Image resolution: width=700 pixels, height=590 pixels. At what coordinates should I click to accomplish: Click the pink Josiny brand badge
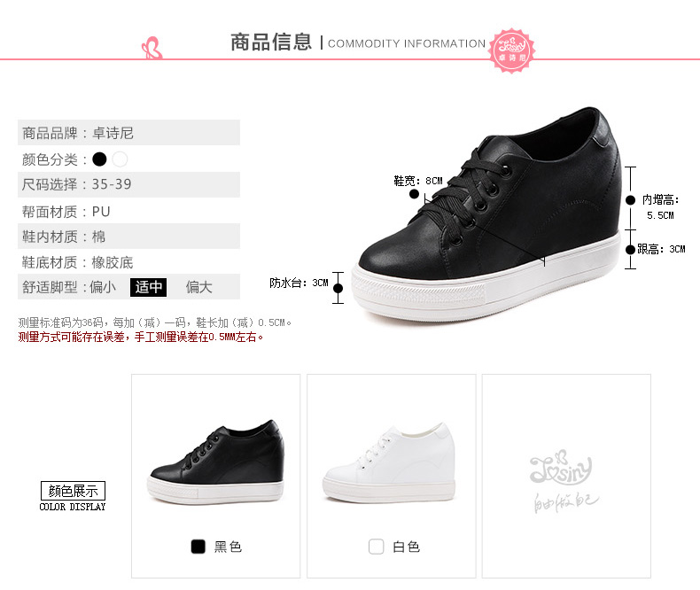pos(511,50)
